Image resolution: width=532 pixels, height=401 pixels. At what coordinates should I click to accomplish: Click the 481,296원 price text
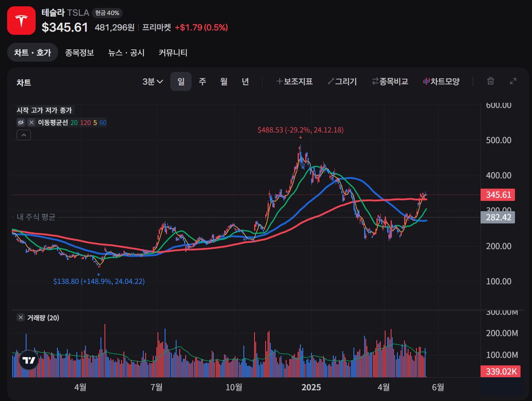point(115,27)
